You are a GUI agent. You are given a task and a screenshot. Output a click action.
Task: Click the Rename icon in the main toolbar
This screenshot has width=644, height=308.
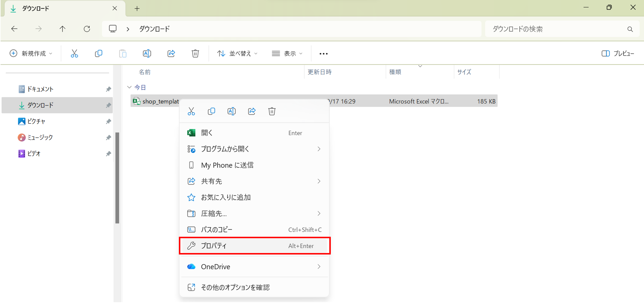coord(147,54)
